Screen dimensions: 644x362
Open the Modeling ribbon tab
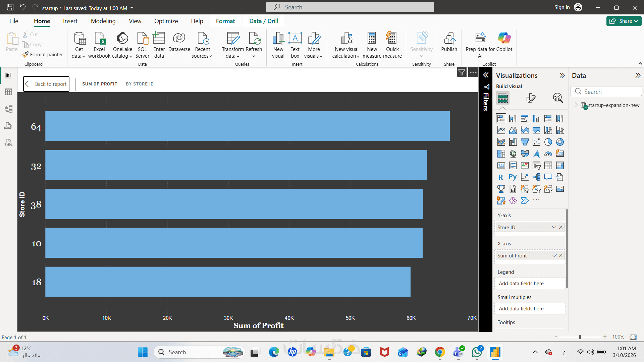[x=103, y=21]
